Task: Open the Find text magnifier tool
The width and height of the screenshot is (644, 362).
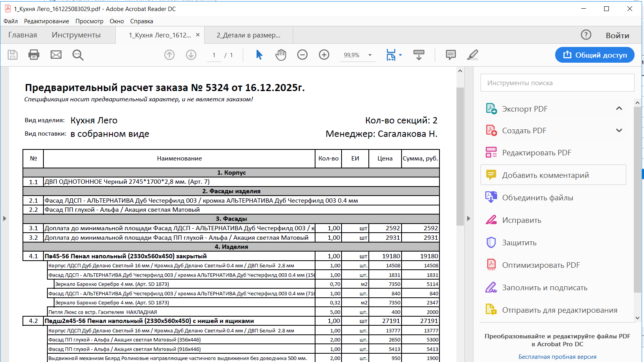Action: tap(78, 55)
